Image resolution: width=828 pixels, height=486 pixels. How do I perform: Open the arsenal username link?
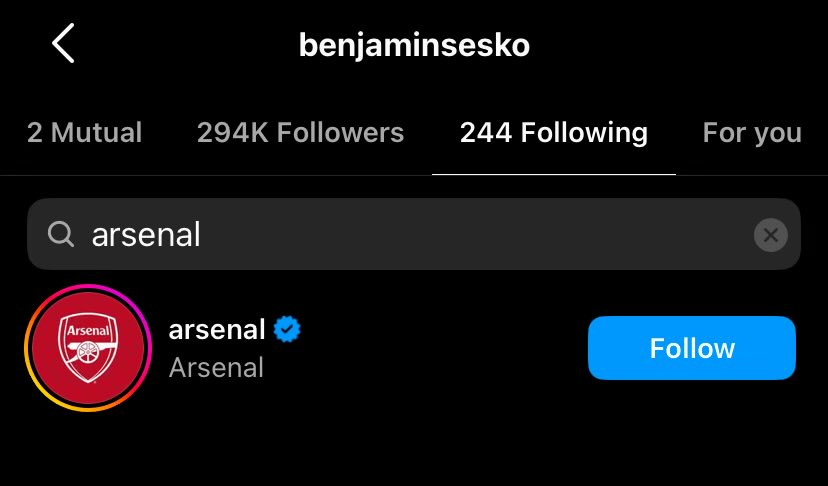point(217,330)
